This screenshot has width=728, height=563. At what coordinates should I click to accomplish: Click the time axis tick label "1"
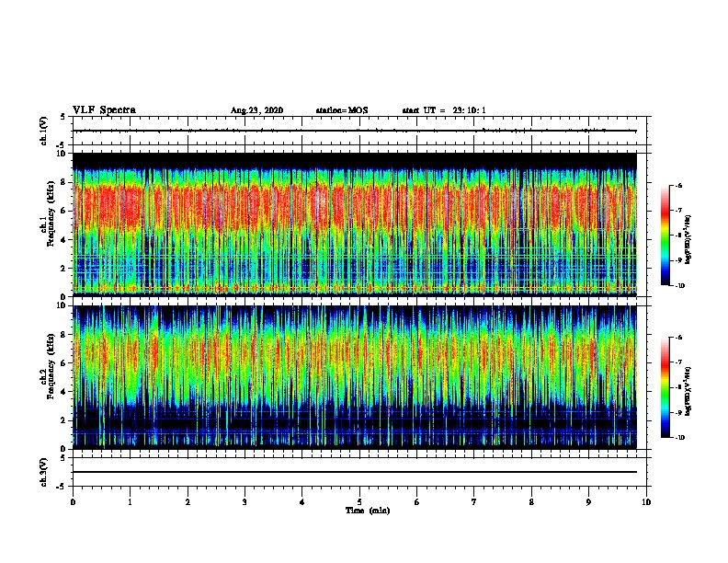point(130,502)
